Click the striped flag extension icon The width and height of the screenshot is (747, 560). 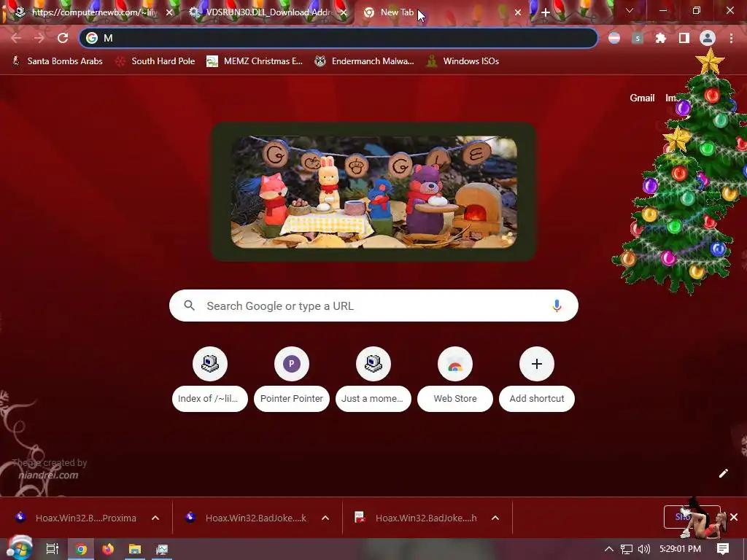(x=614, y=38)
